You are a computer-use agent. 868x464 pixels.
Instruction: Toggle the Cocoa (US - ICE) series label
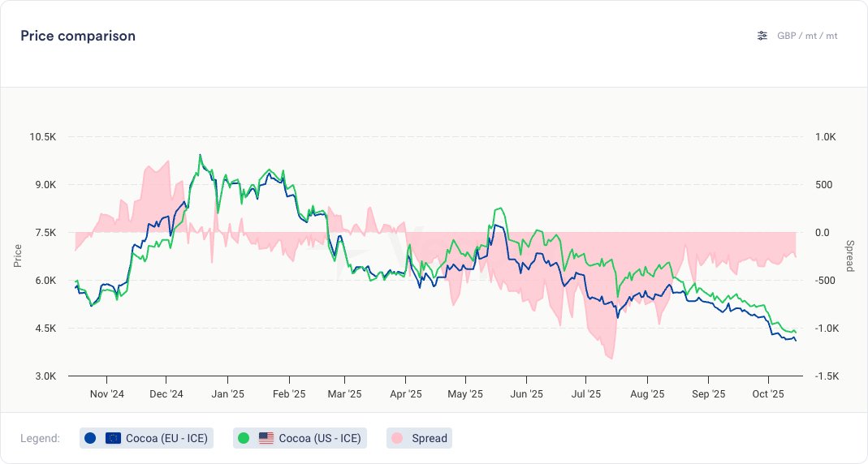point(319,438)
